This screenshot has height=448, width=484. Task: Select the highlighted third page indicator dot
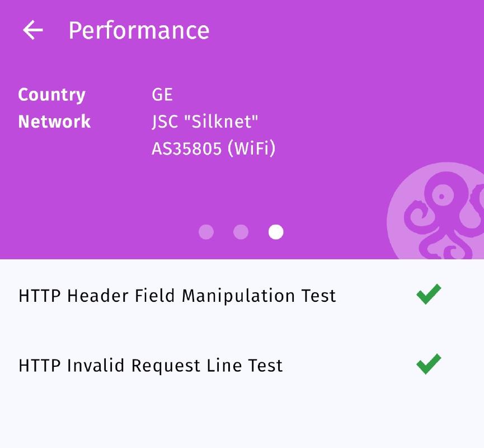275,231
